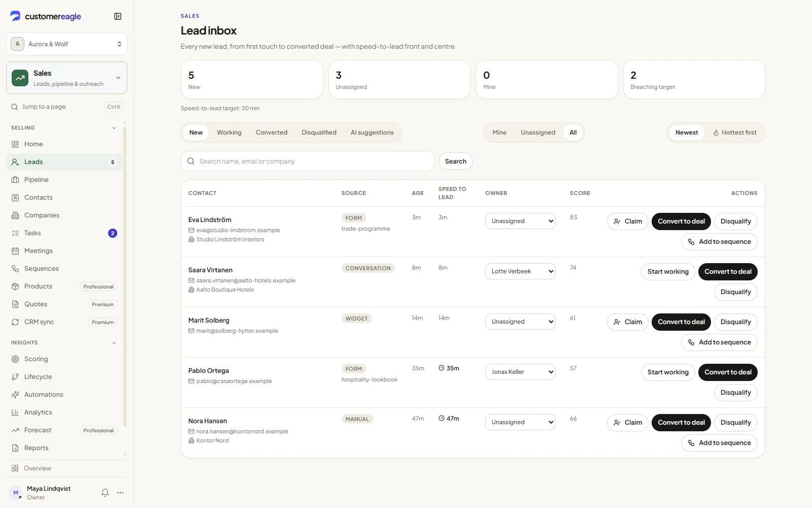Open Contacts page

(x=64, y=198)
